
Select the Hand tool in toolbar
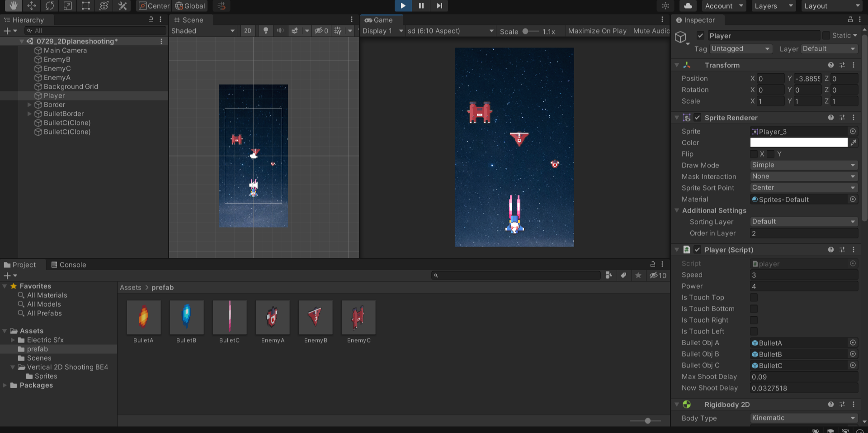(x=13, y=6)
